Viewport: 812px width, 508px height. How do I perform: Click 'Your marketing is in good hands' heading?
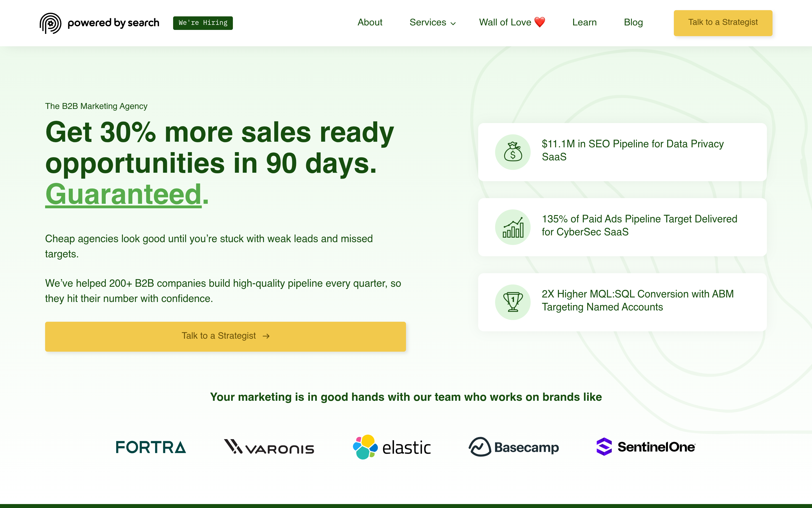[406, 397]
